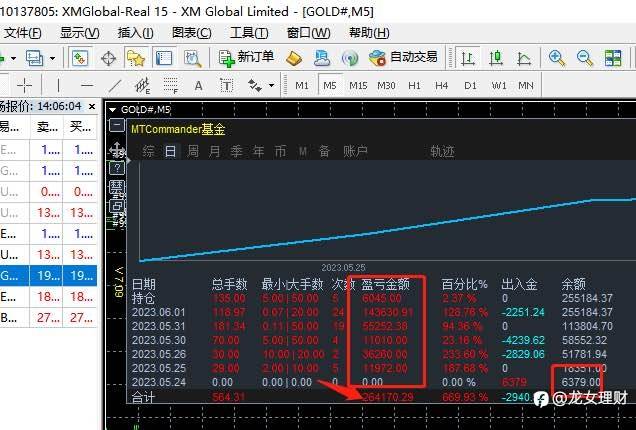Viewport: 636px width, 430px height.
Task: Open the 帮助(H) menu
Action: pyautogui.click(x=369, y=32)
